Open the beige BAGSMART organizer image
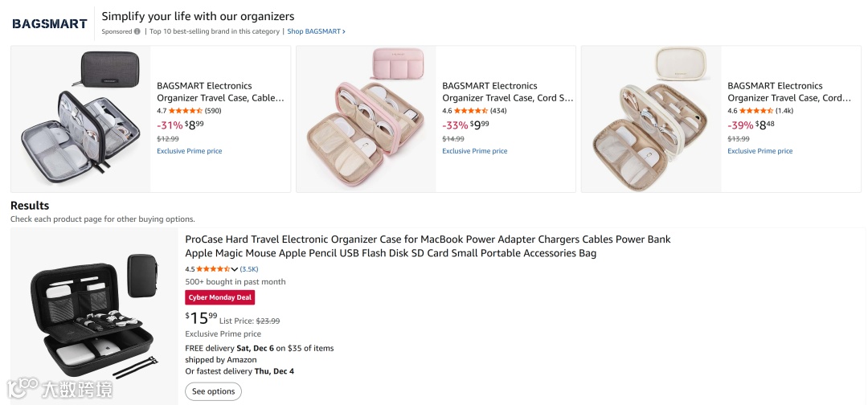 [x=652, y=119]
